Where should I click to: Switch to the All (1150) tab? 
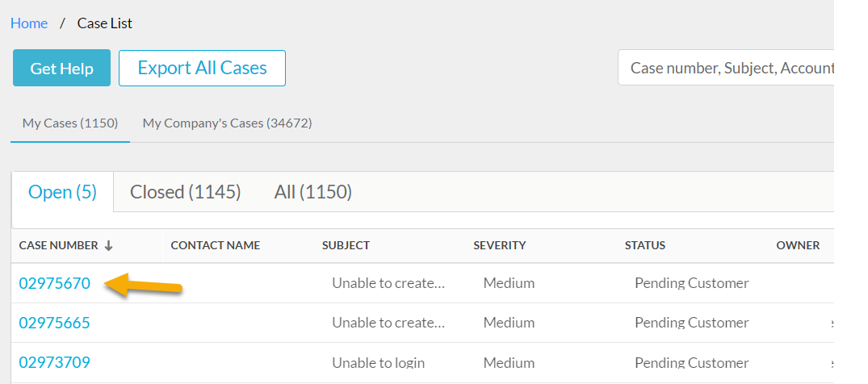click(x=313, y=192)
